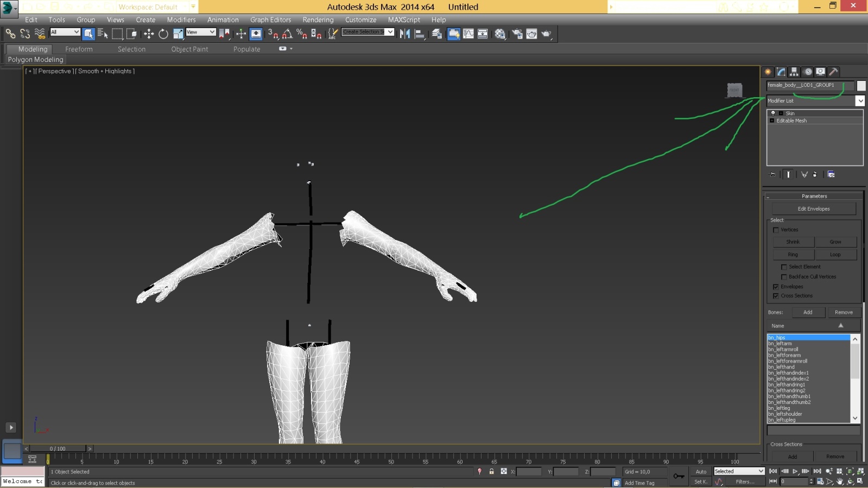Screen dimensions: 868x488
Task: Expand the Skin modifier in stack
Action: 781,113
